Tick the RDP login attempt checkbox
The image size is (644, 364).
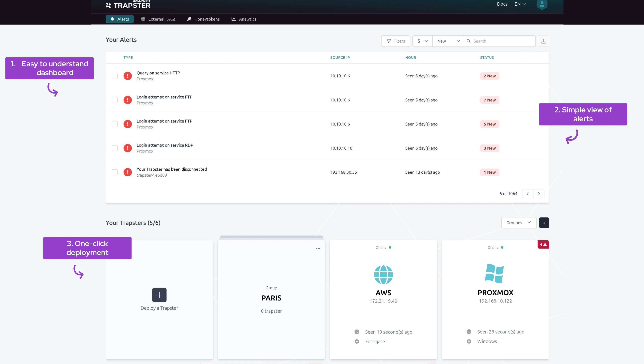point(114,148)
